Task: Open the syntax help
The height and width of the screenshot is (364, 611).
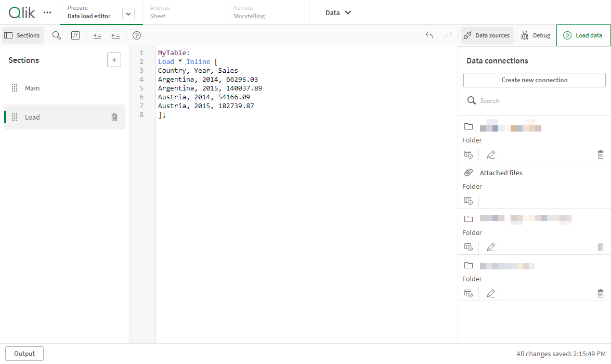Action: tap(136, 35)
